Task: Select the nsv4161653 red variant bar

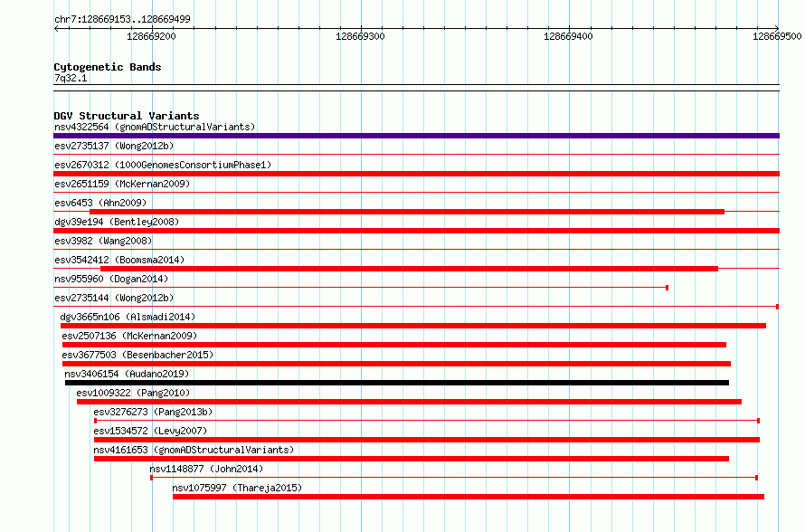Action: tap(412, 459)
